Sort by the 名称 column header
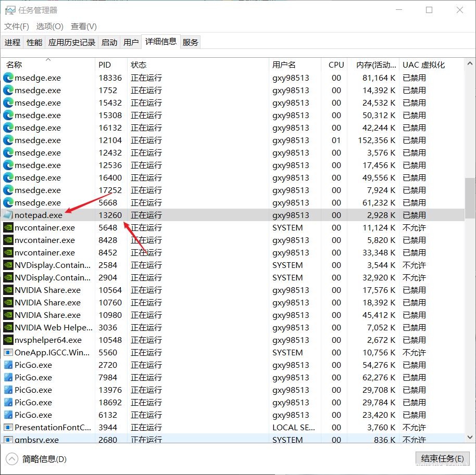 [48, 65]
